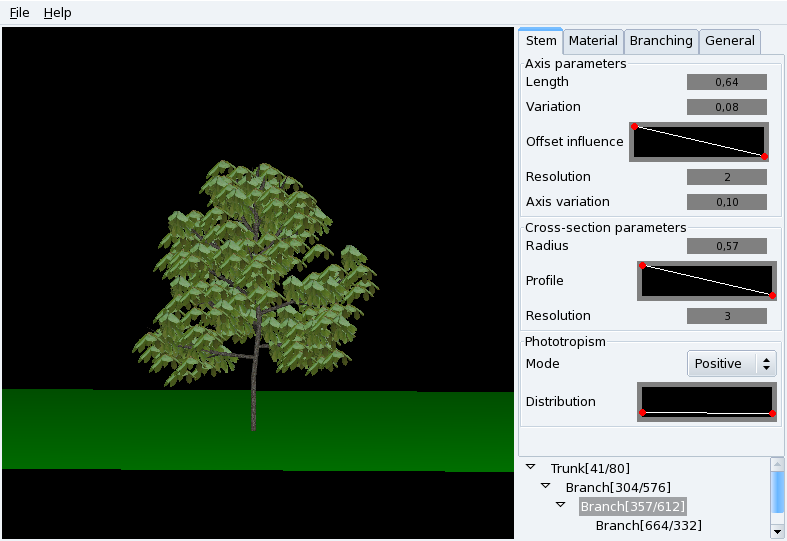
Task: Click the start point of Offset influence curve
Action: [x=634, y=127]
